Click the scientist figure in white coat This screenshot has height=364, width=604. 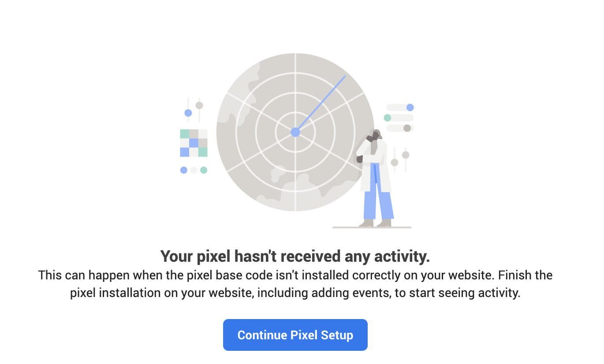375,178
